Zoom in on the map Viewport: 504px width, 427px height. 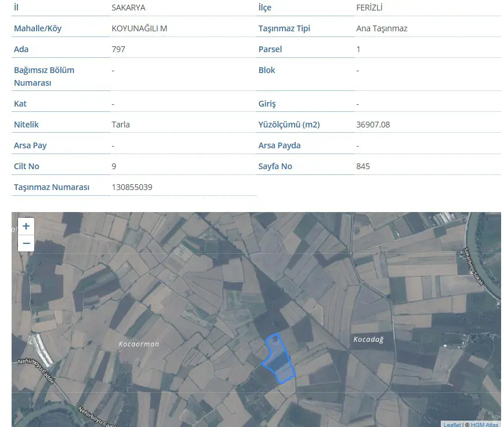click(26, 227)
